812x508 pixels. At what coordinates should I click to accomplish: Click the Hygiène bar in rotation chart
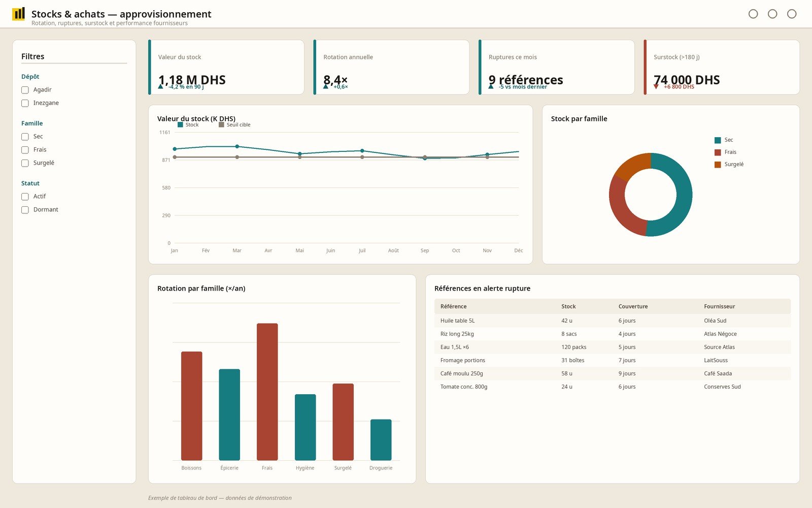click(305, 427)
